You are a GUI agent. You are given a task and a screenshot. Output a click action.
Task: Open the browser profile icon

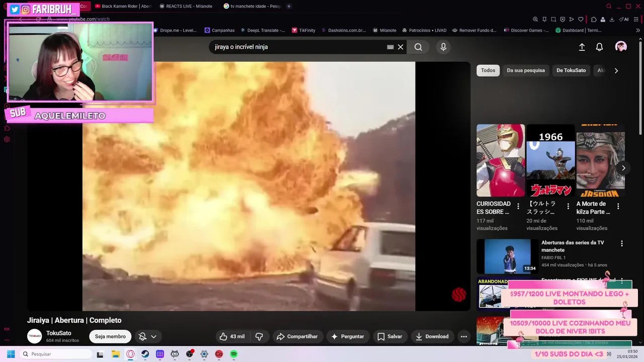(x=603, y=19)
